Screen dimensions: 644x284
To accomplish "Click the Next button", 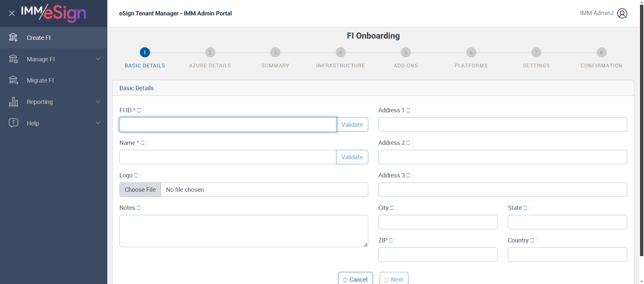I will click(x=394, y=279).
